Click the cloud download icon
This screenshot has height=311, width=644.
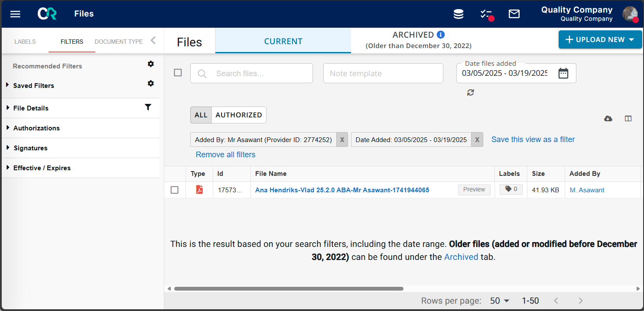point(608,118)
